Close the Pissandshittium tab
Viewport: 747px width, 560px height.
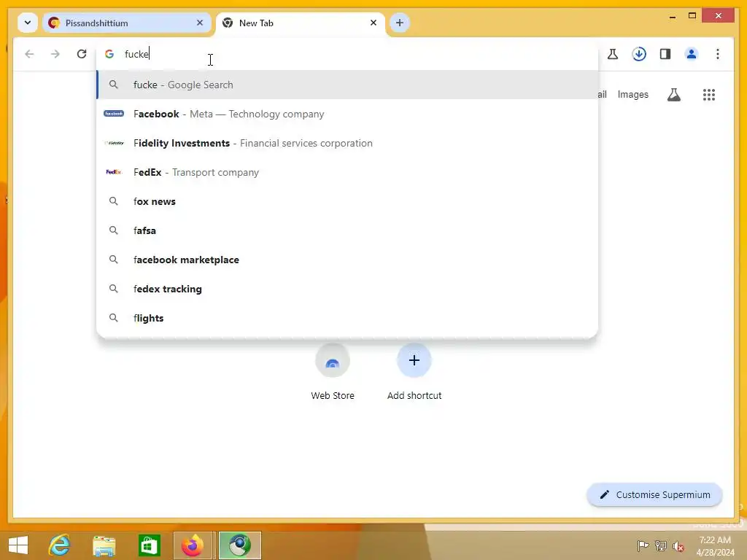(200, 23)
